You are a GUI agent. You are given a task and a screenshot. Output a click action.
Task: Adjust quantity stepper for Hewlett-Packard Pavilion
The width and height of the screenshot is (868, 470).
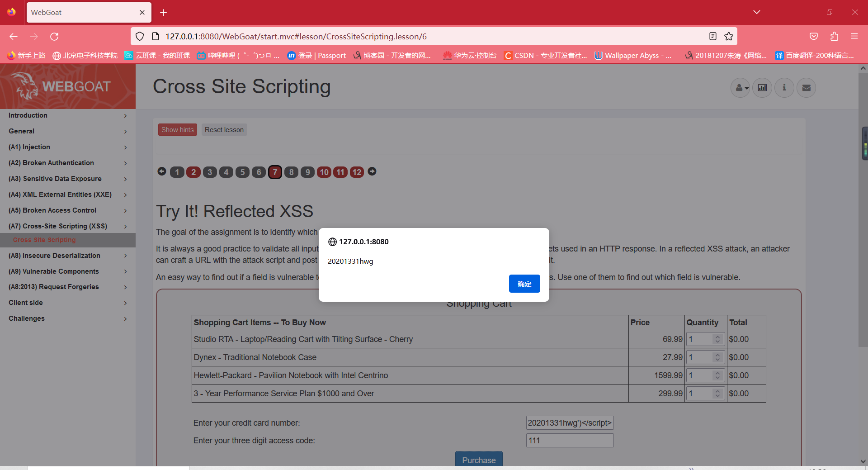[717, 375]
